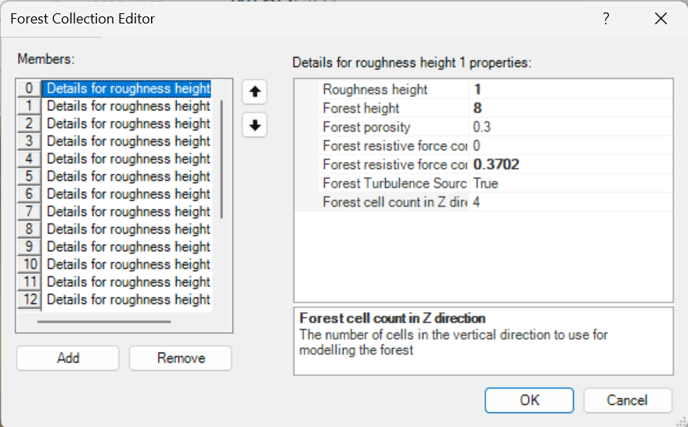This screenshot has width=688, height=427.
Task: Change the Forest porosity value 0.3
Action: 570,127
